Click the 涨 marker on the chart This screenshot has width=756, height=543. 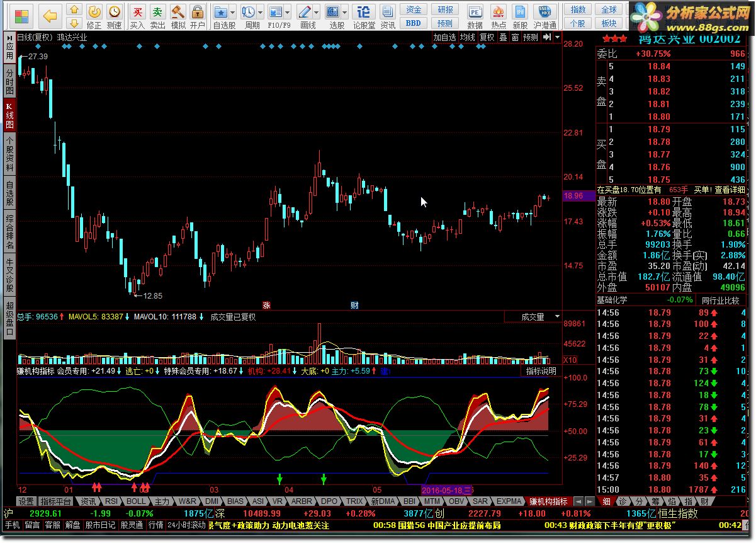[266, 306]
